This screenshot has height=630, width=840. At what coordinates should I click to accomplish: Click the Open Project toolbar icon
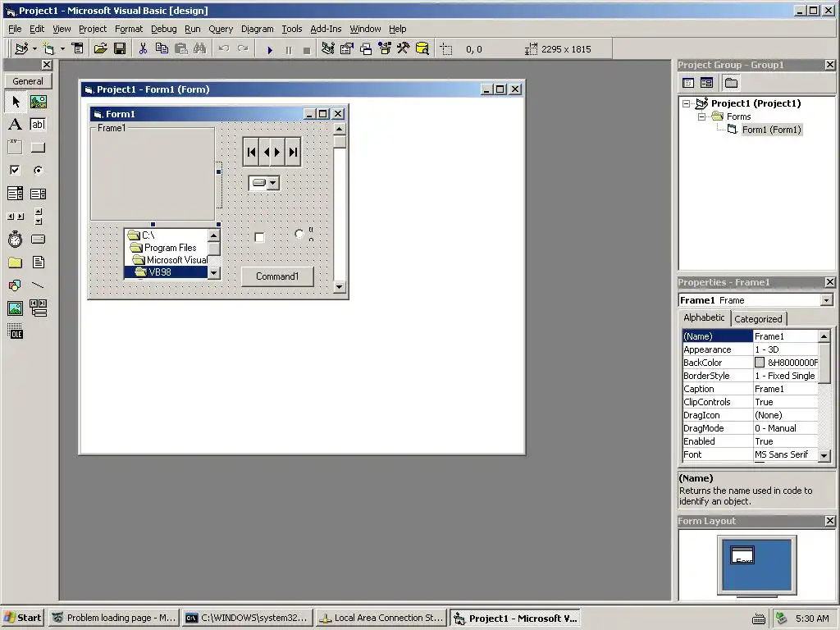click(x=100, y=49)
